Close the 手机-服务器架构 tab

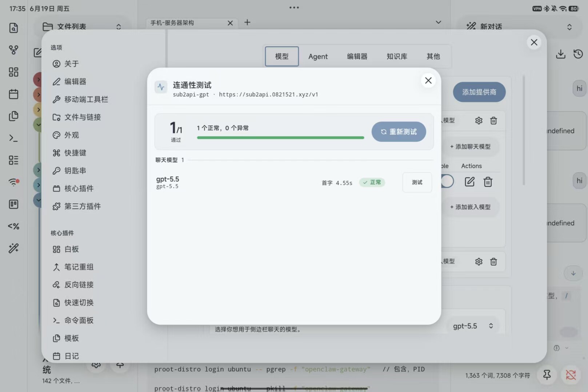[x=230, y=23]
